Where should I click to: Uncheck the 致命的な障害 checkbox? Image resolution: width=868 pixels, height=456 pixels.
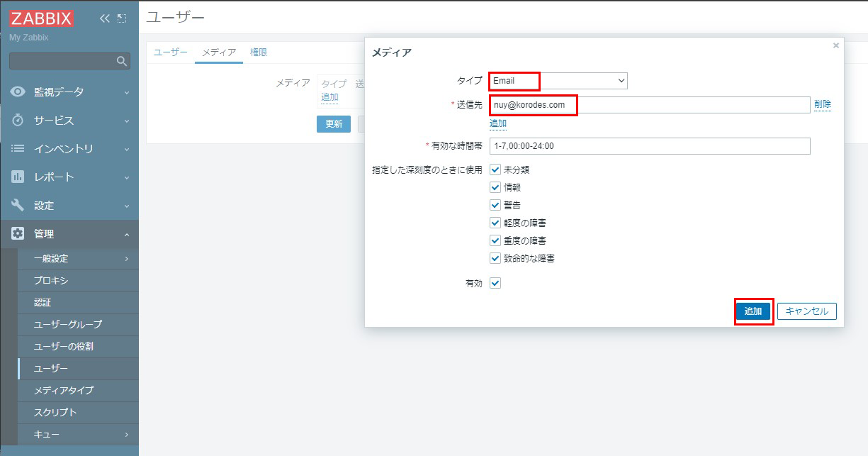[495, 259]
